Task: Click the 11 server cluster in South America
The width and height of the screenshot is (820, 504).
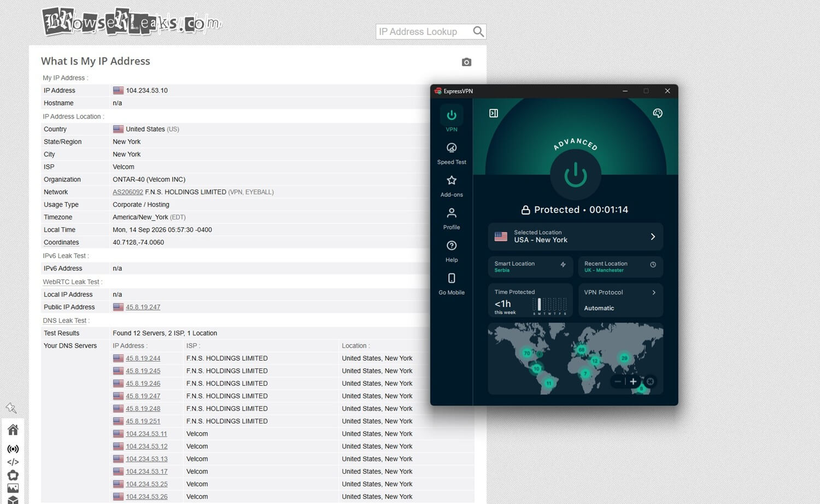Action: tap(549, 383)
